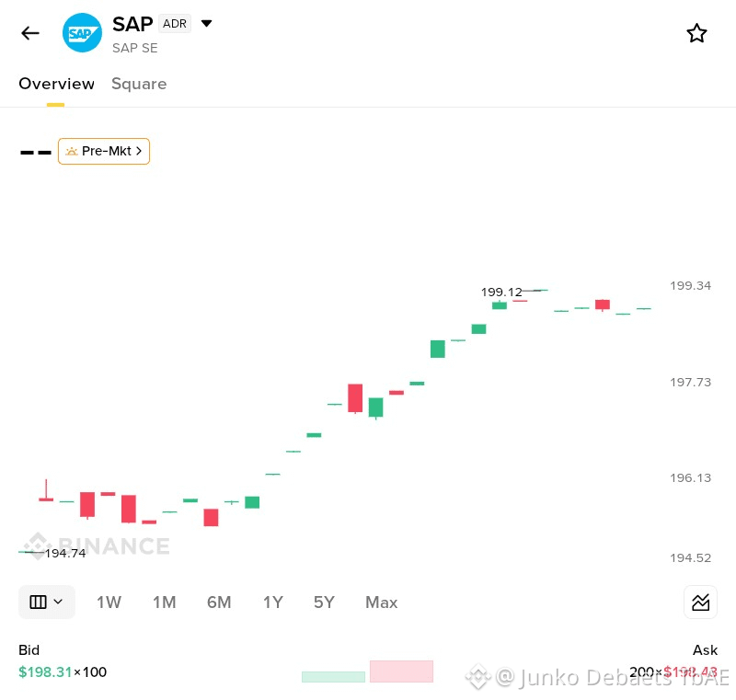Tap the Binance watermark logo on chart
The image size is (736, 700).
tap(38, 545)
